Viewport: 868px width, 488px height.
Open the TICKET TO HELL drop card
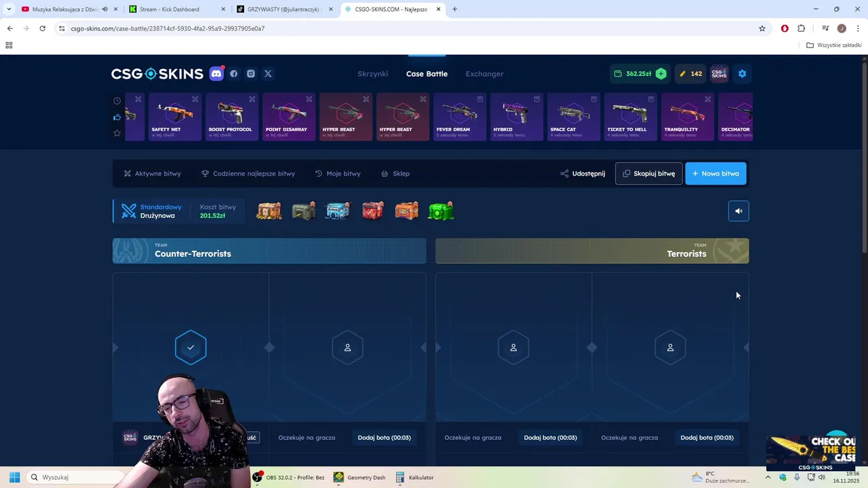click(x=629, y=117)
